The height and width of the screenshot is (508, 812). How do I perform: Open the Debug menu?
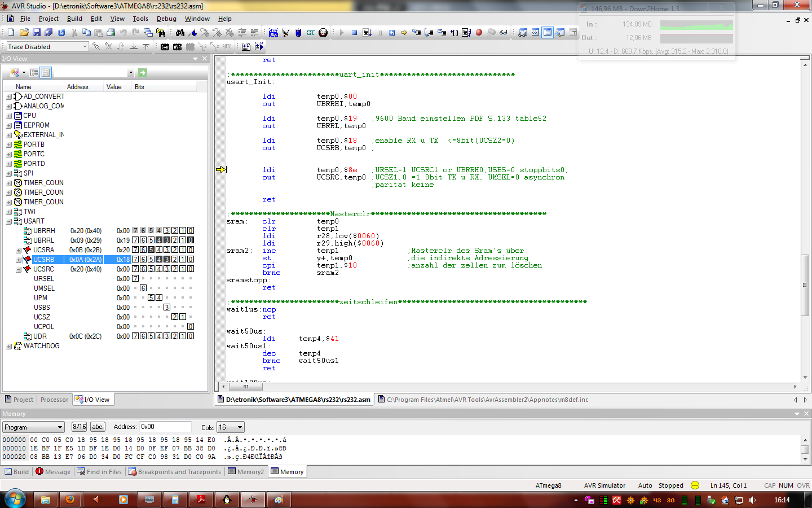pyautogui.click(x=166, y=19)
